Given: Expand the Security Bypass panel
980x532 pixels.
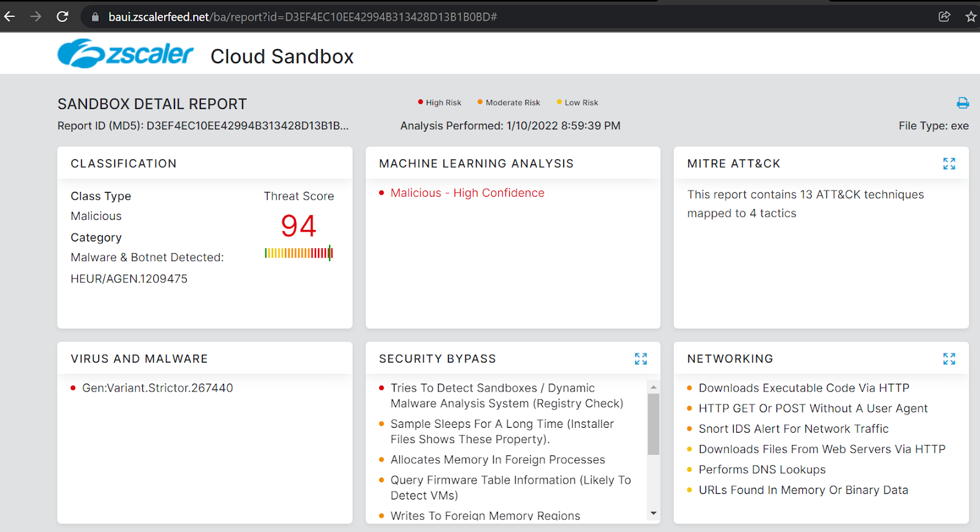Looking at the screenshot, I should click(641, 359).
